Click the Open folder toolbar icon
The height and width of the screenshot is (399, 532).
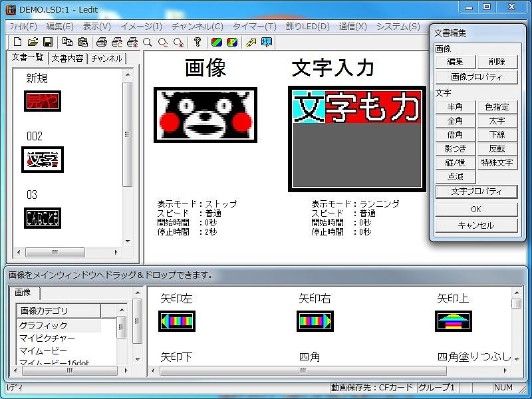click(x=33, y=42)
